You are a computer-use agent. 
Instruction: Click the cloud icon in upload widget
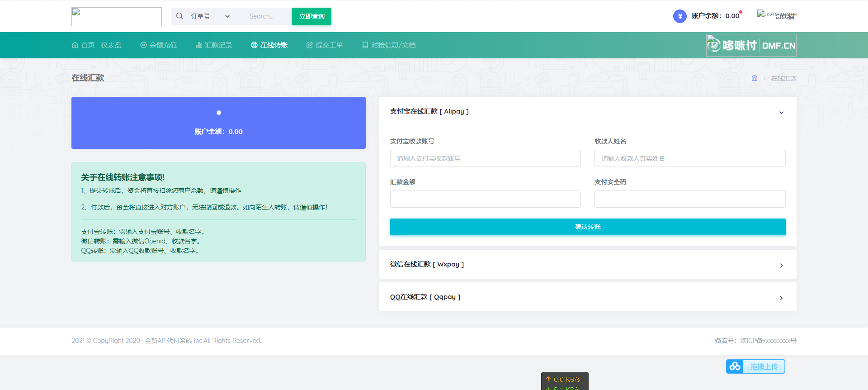pos(735,366)
